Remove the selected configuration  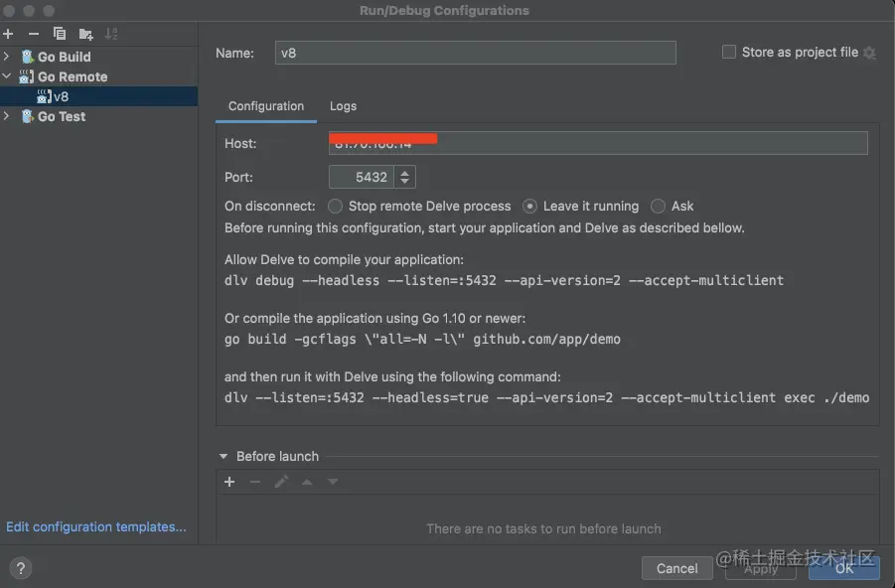pyautogui.click(x=34, y=34)
